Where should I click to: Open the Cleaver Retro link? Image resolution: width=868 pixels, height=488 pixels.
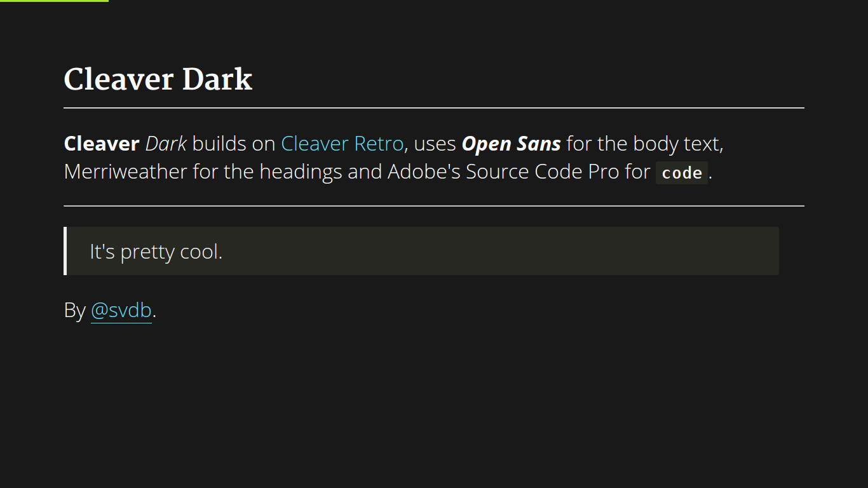coord(342,144)
